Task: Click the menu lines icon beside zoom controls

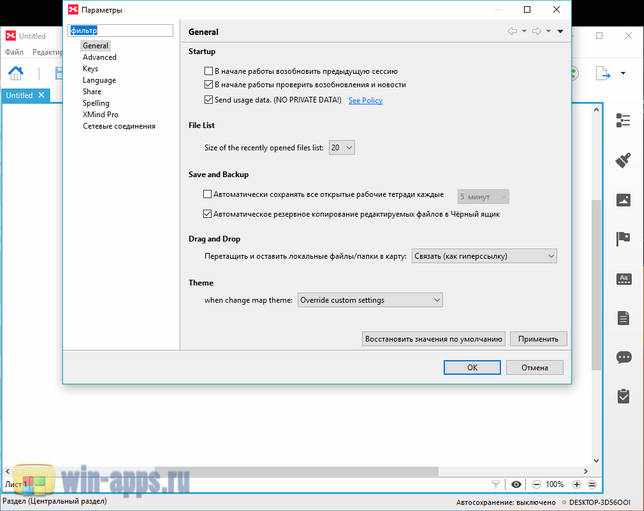Action: [x=592, y=485]
